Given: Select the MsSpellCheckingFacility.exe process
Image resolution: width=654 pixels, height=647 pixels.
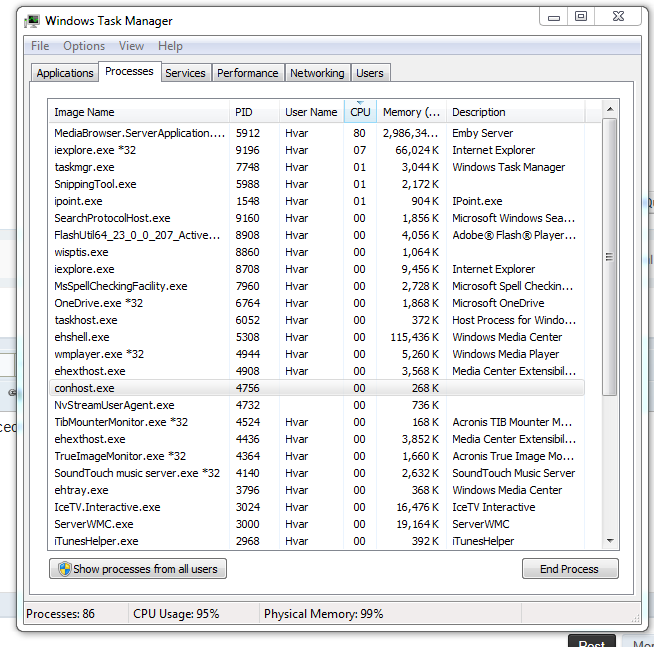Looking at the screenshot, I should (317, 286).
